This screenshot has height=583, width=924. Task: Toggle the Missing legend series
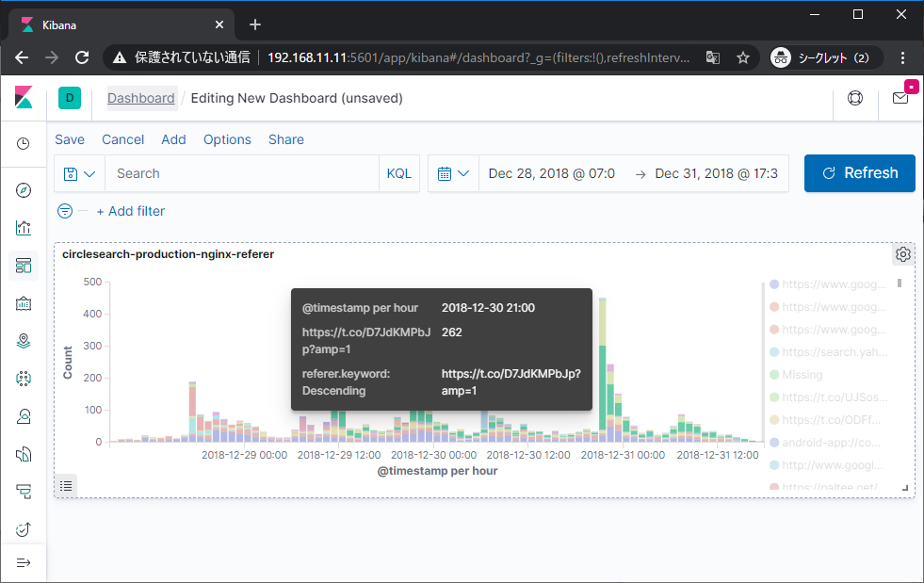pos(802,375)
